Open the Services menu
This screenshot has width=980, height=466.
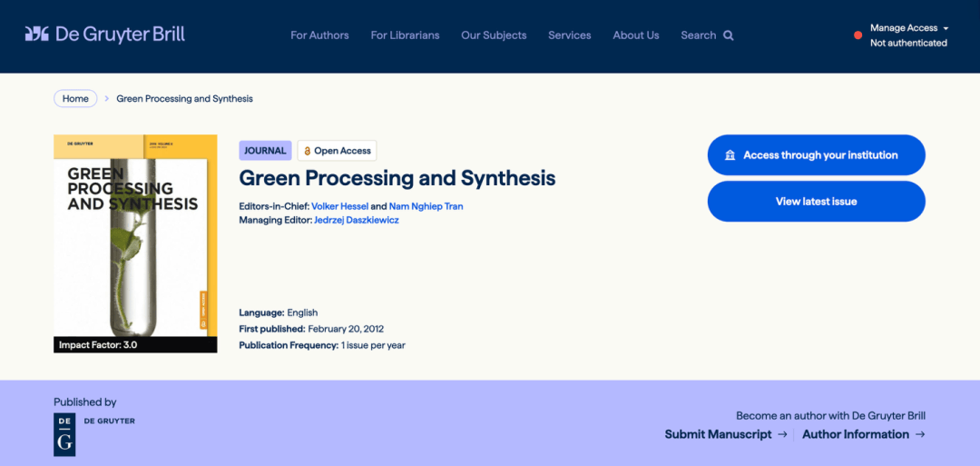pyautogui.click(x=569, y=35)
